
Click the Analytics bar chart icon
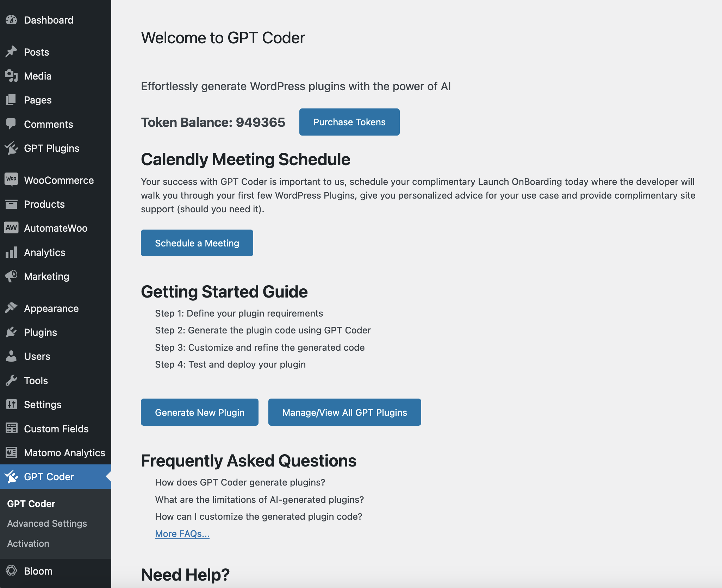click(11, 252)
